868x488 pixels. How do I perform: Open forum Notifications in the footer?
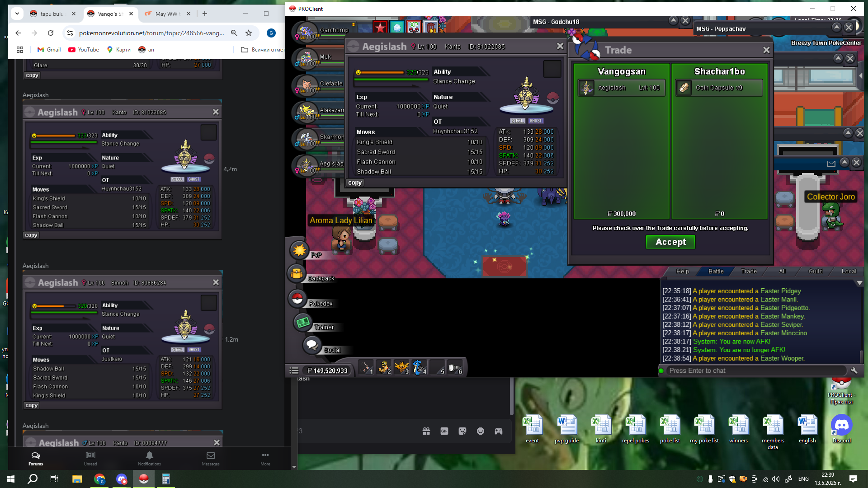149,459
